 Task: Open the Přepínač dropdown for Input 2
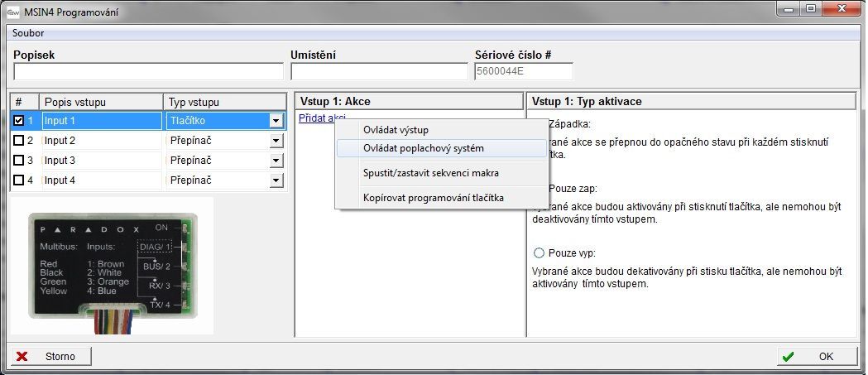(276, 142)
